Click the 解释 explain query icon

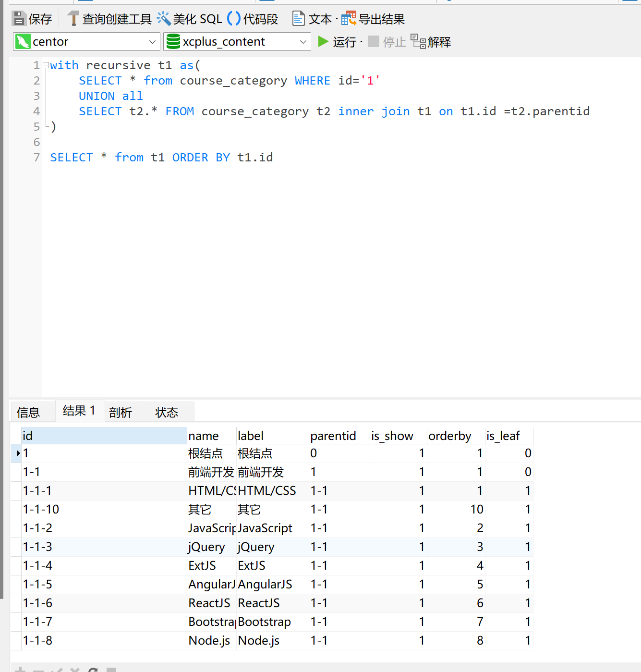[x=418, y=42]
